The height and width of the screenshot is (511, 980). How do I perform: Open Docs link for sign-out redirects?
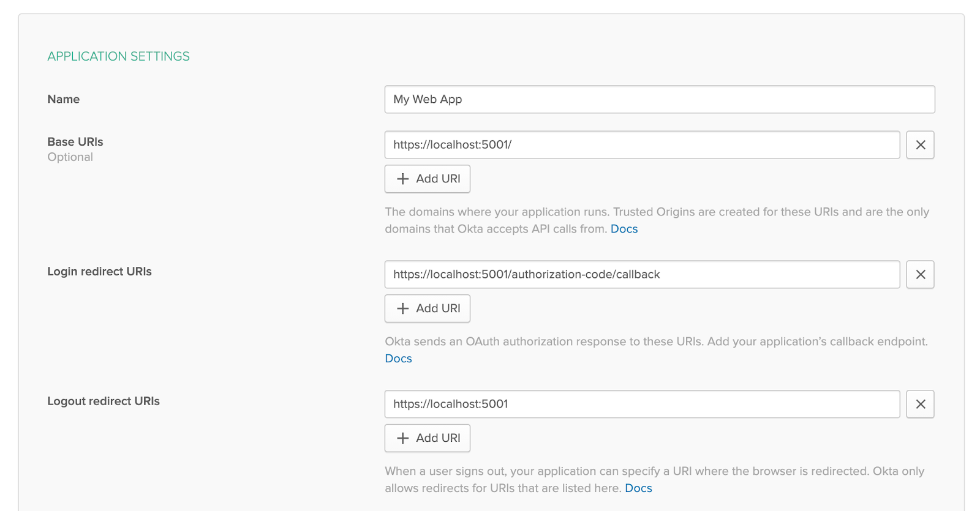click(638, 488)
